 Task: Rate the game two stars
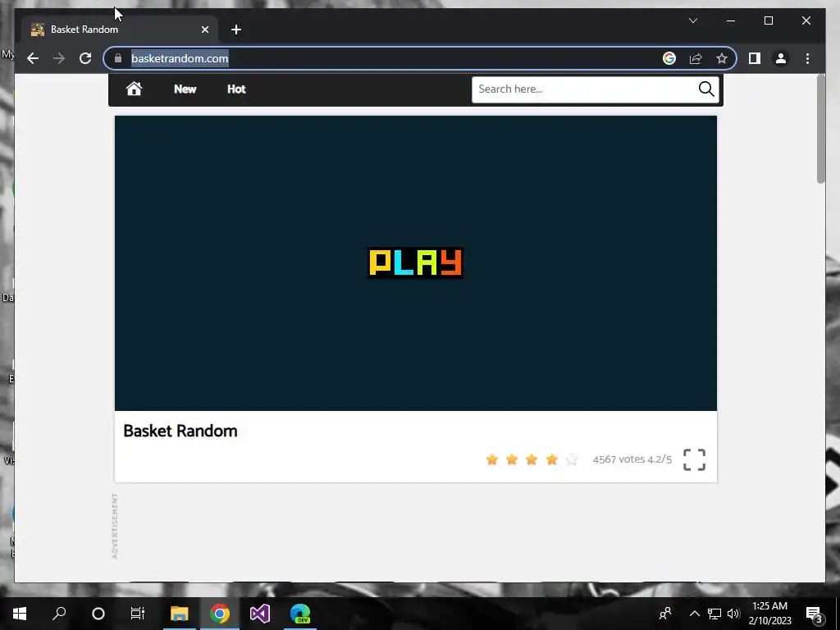pyautogui.click(x=512, y=459)
